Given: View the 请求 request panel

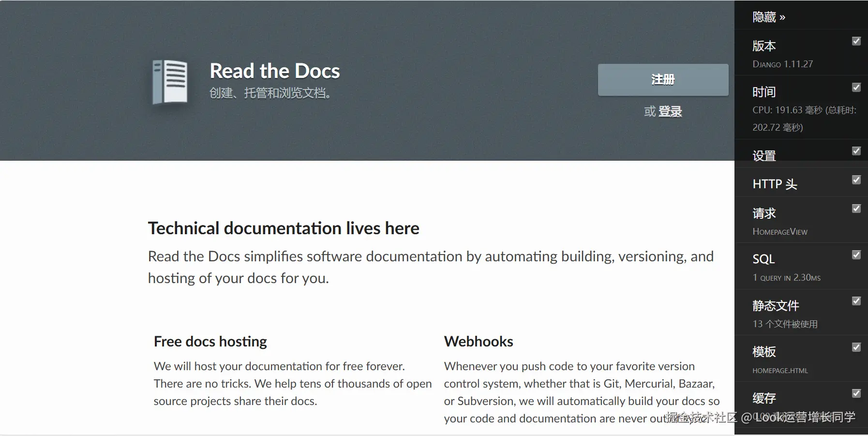Looking at the screenshot, I should click(x=764, y=213).
